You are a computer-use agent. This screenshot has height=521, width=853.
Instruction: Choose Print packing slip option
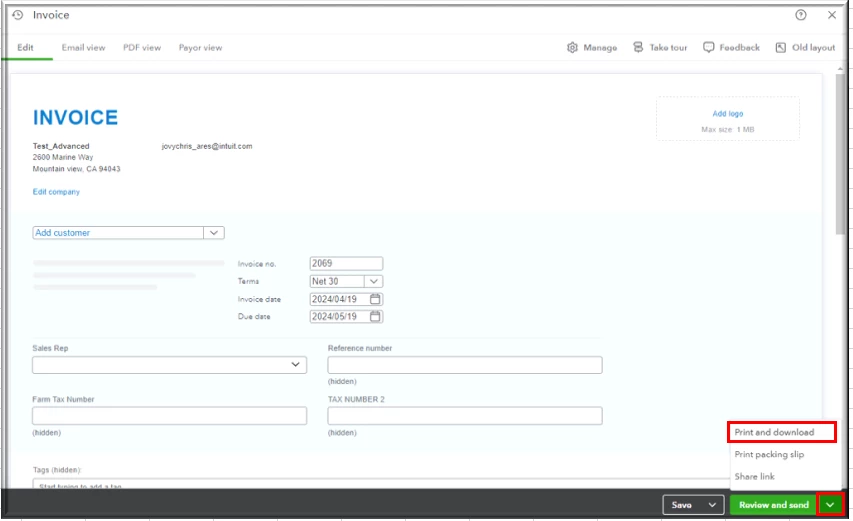click(x=769, y=455)
